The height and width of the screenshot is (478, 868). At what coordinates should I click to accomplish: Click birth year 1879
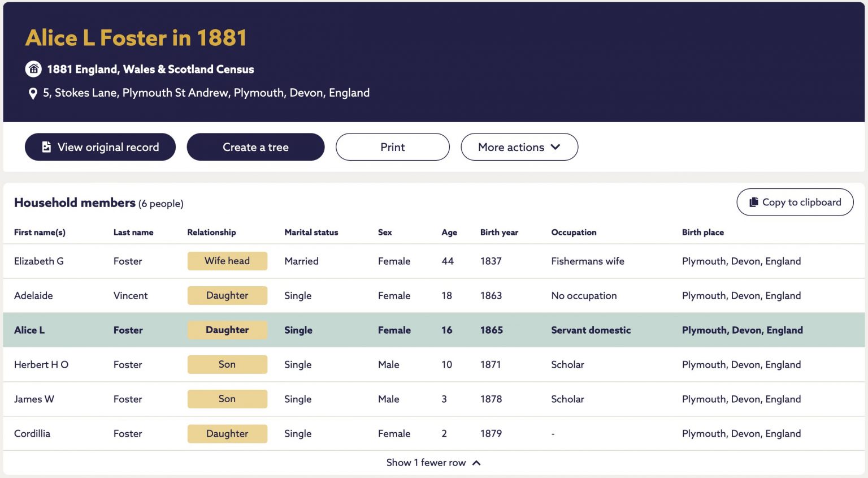491,434
